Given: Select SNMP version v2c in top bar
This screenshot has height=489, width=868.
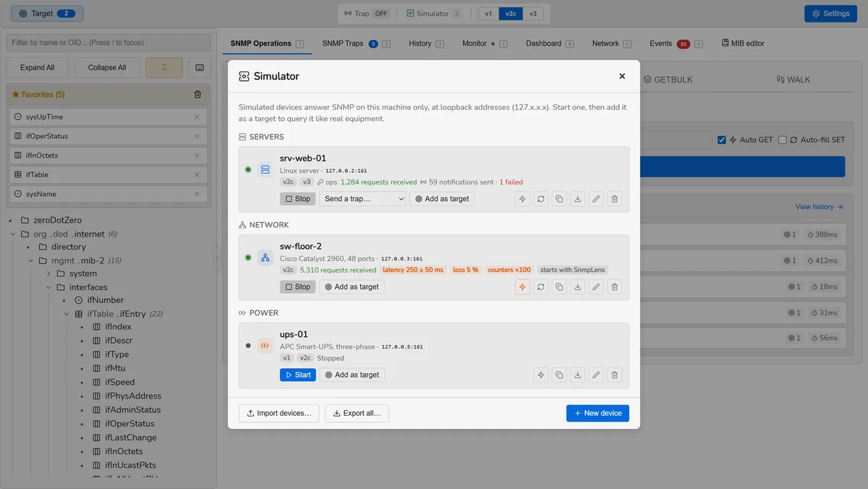Looking at the screenshot, I should coord(511,14).
